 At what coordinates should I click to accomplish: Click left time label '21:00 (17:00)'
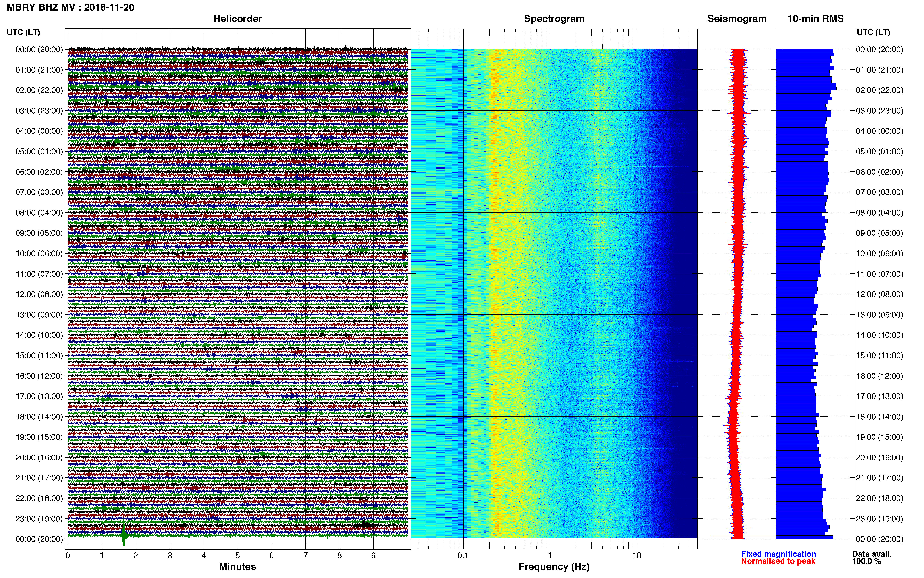pos(39,478)
